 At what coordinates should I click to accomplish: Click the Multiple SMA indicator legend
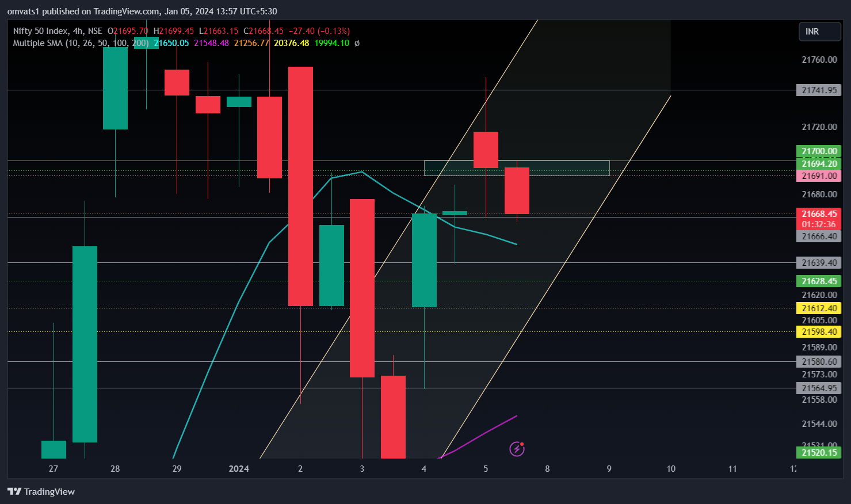click(81, 43)
